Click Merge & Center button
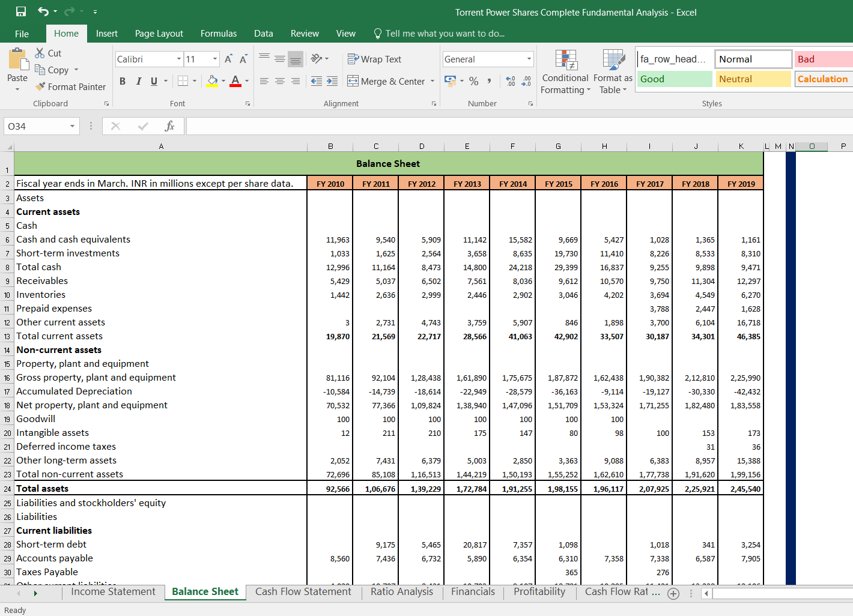 pos(386,81)
